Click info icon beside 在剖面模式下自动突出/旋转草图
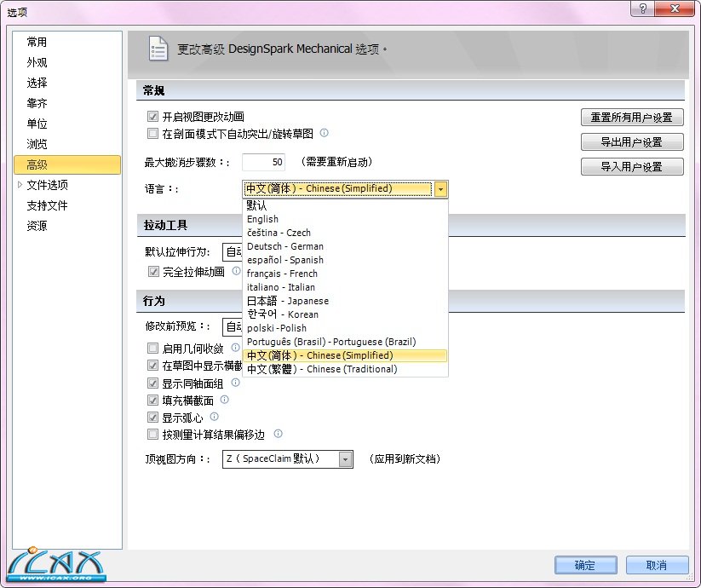This screenshot has width=701, height=588. (325, 133)
